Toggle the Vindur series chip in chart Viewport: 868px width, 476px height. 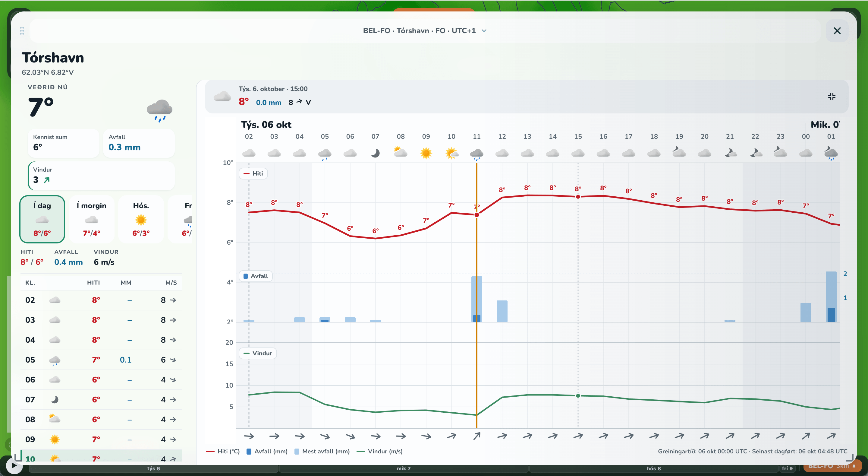pyautogui.click(x=258, y=353)
